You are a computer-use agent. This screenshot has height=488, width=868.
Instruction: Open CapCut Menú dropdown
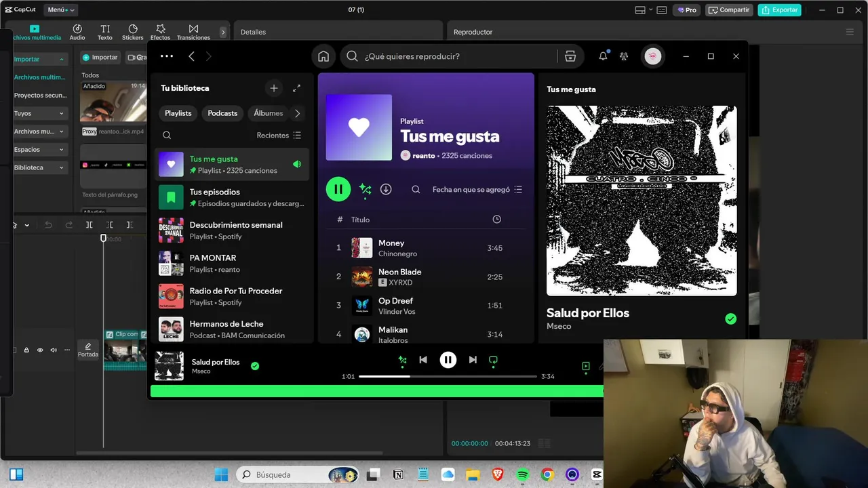pos(62,9)
